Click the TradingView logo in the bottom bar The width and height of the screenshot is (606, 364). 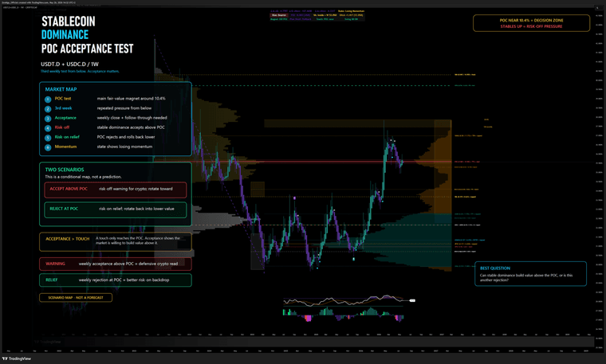click(17, 358)
